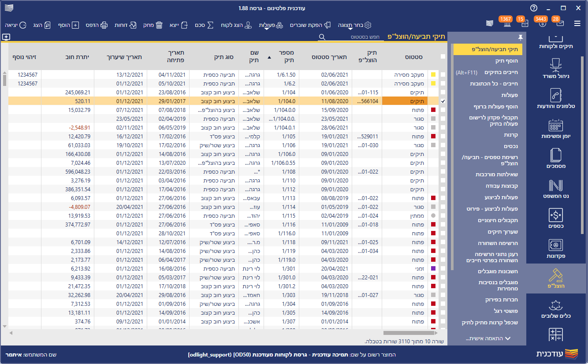Viewport: 588px width, 364px height.
Task: Toggle checkbox of row with case 1/104
Action: pyautogui.click(x=443, y=93)
